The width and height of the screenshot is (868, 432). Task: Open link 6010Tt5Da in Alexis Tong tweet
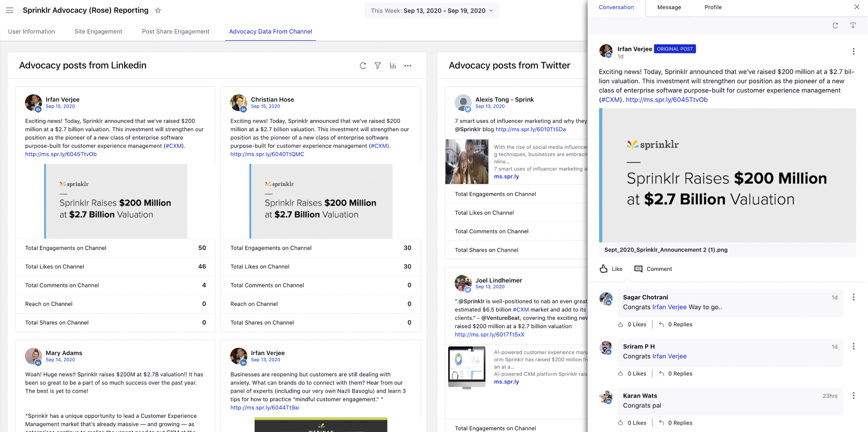(x=531, y=129)
